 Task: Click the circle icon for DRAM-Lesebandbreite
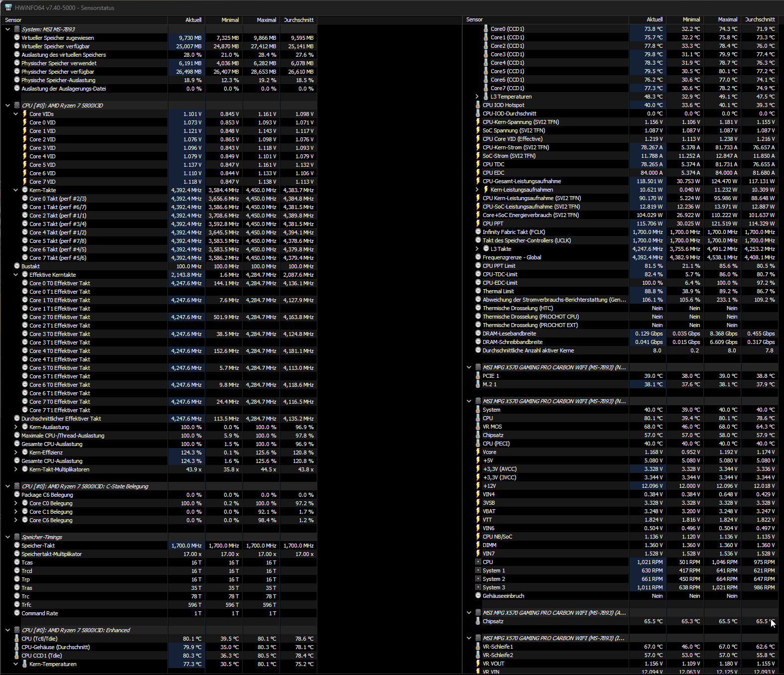[478, 334]
